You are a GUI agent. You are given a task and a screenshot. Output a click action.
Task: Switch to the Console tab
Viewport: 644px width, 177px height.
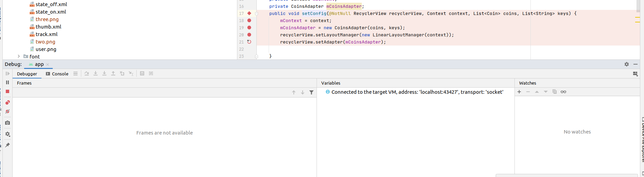pos(57,74)
